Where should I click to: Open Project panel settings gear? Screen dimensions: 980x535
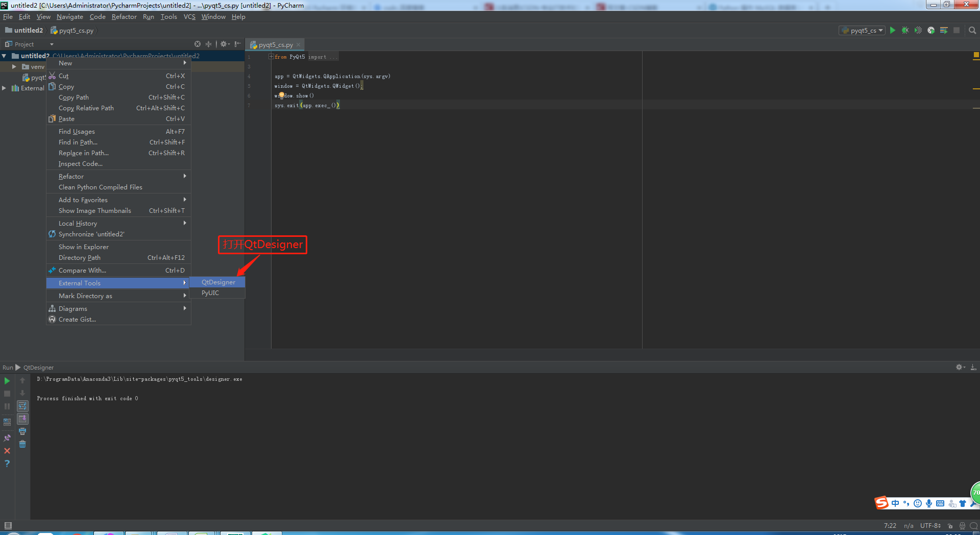click(225, 44)
